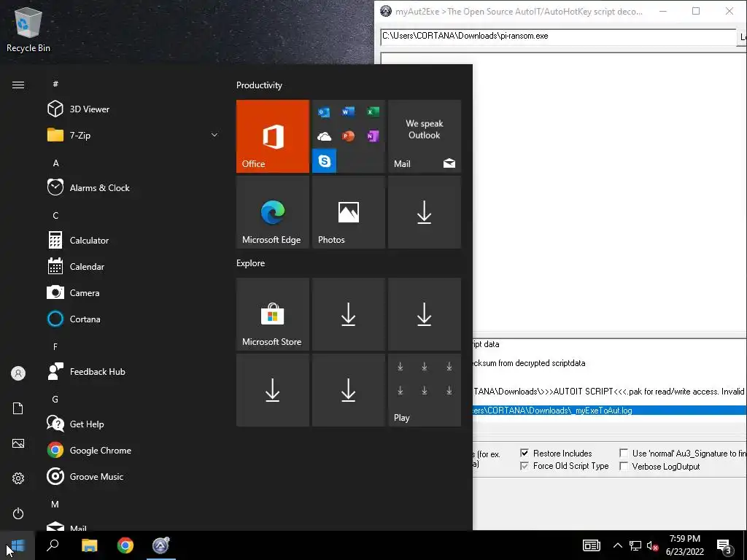Open the Recycle Bin desktop icon
Screen dimensions: 747x560
pyautogui.click(x=28, y=29)
